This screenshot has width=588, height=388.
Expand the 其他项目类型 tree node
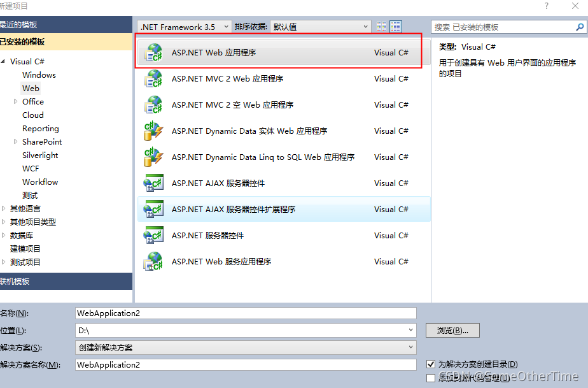(3, 222)
